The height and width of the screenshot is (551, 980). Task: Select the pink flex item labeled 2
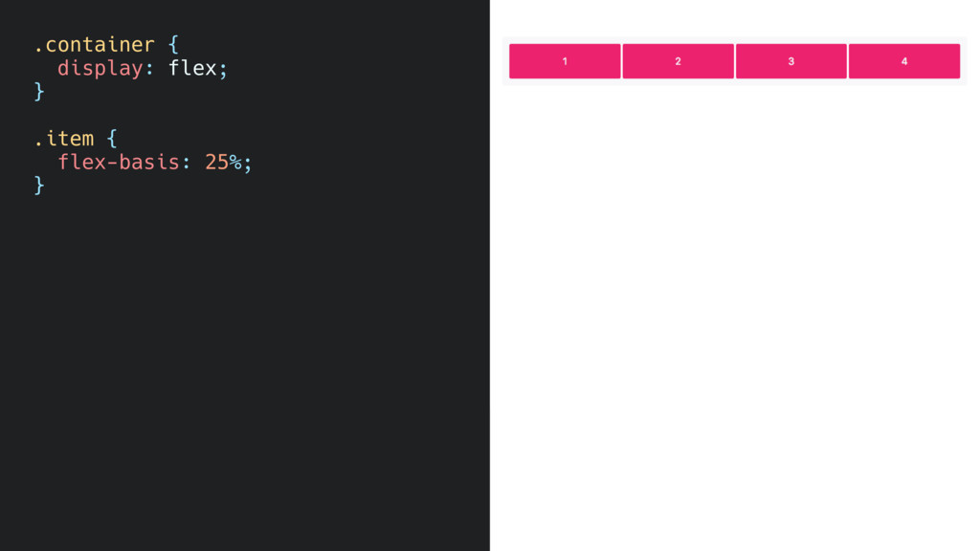(x=679, y=61)
